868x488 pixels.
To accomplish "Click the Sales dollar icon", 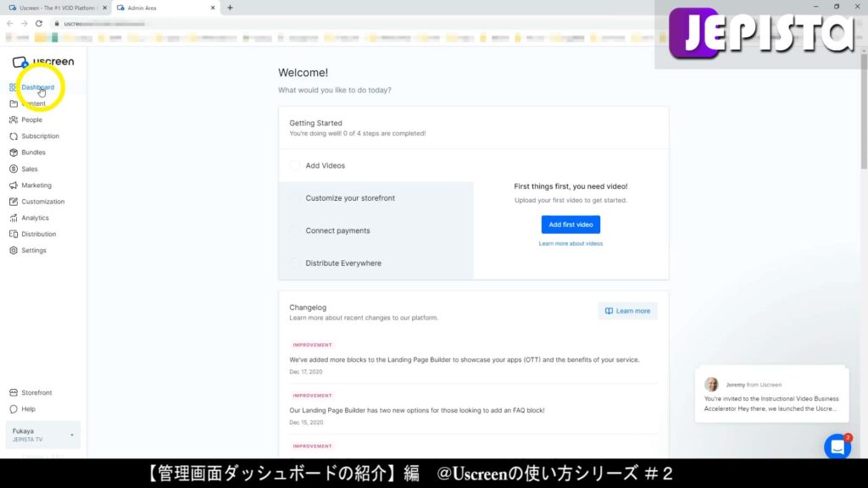I will (x=14, y=169).
